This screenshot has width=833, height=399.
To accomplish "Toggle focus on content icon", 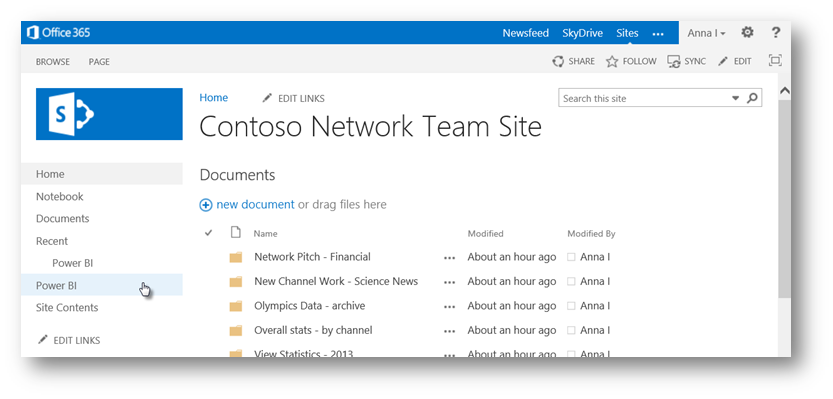I will 775,61.
